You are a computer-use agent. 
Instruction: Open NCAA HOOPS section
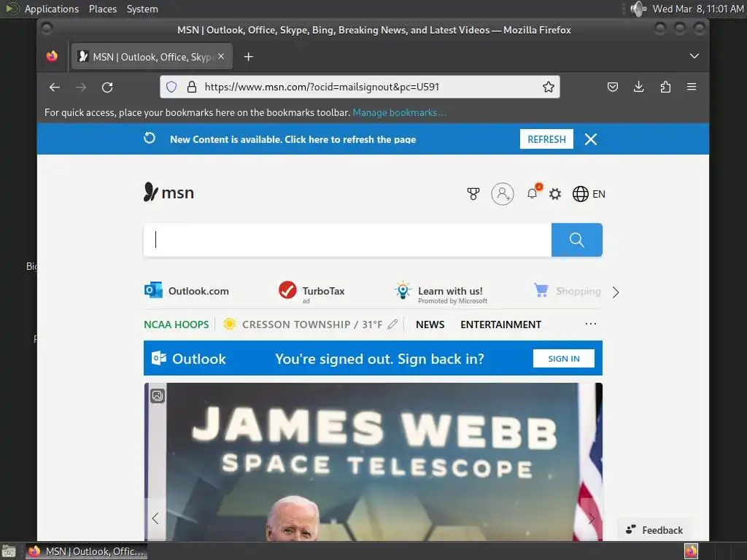(x=177, y=324)
